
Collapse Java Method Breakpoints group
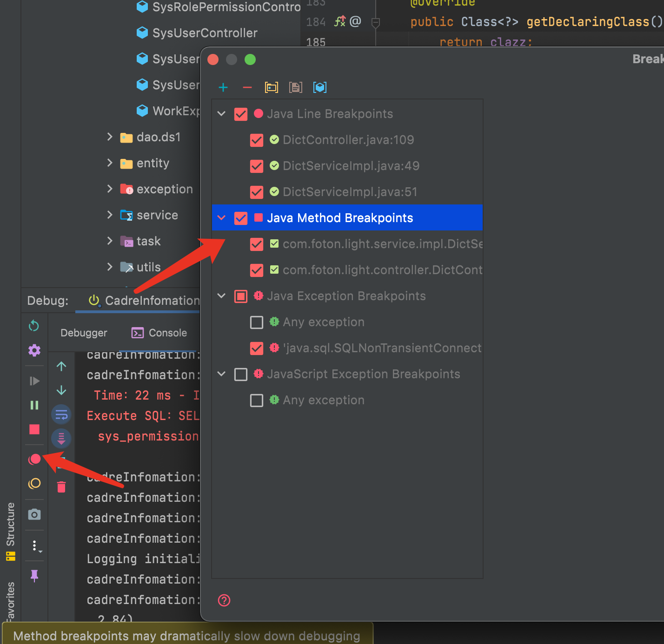tap(222, 218)
